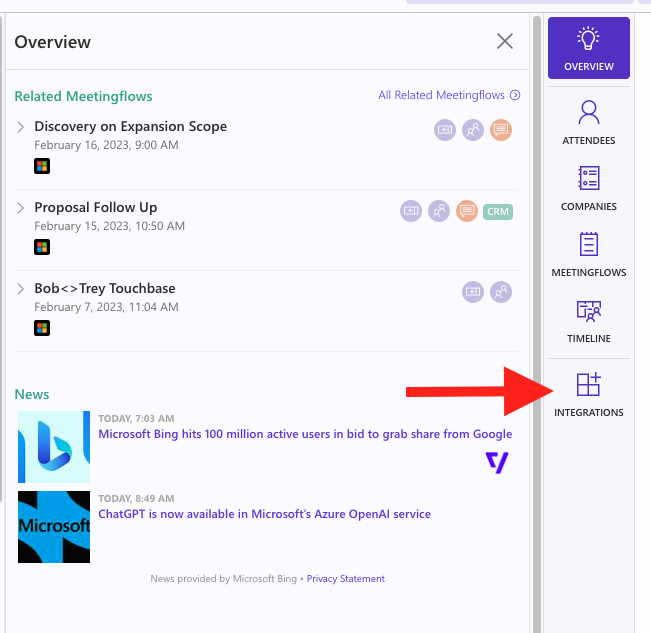The width and height of the screenshot is (651, 633).
Task: Open the Integrations sidebar tab
Action: tap(588, 395)
